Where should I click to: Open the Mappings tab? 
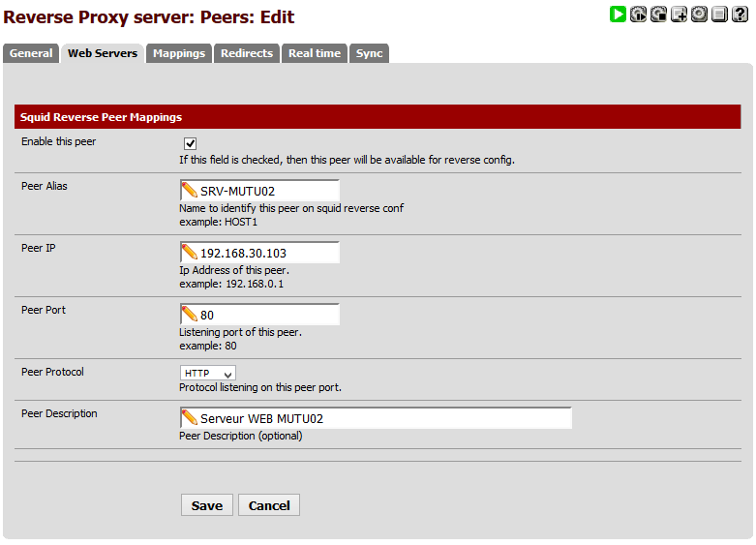(x=179, y=53)
